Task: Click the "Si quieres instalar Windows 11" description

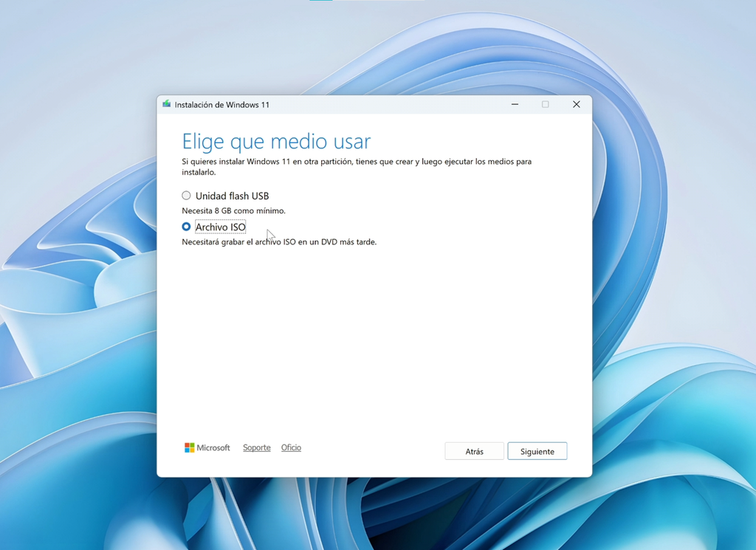Action: pos(357,167)
